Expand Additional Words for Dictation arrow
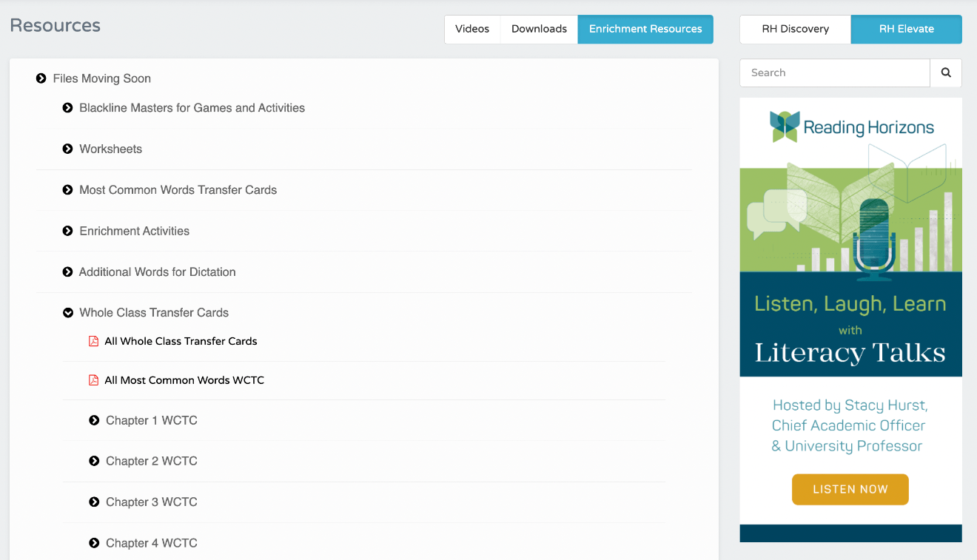 tap(68, 272)
